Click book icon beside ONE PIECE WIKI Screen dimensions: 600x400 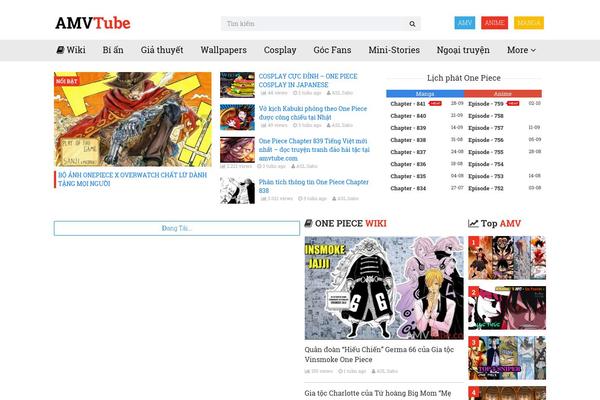tap(308, 223)
